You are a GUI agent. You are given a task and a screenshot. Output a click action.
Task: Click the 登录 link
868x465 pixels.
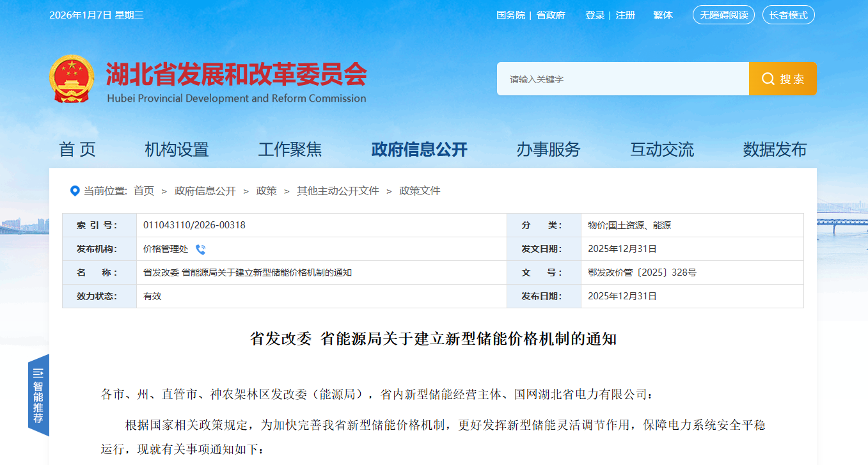[596, 15]
